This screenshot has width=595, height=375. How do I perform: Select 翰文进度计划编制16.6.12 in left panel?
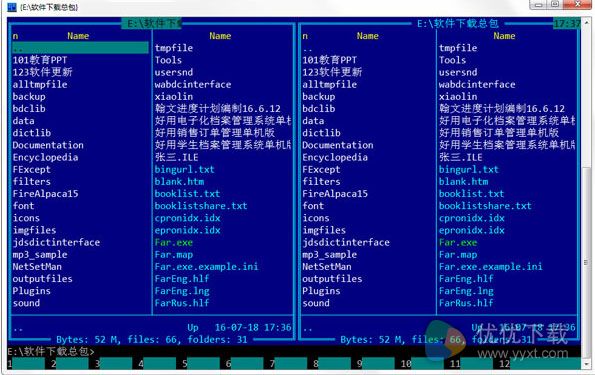(218, 109)
